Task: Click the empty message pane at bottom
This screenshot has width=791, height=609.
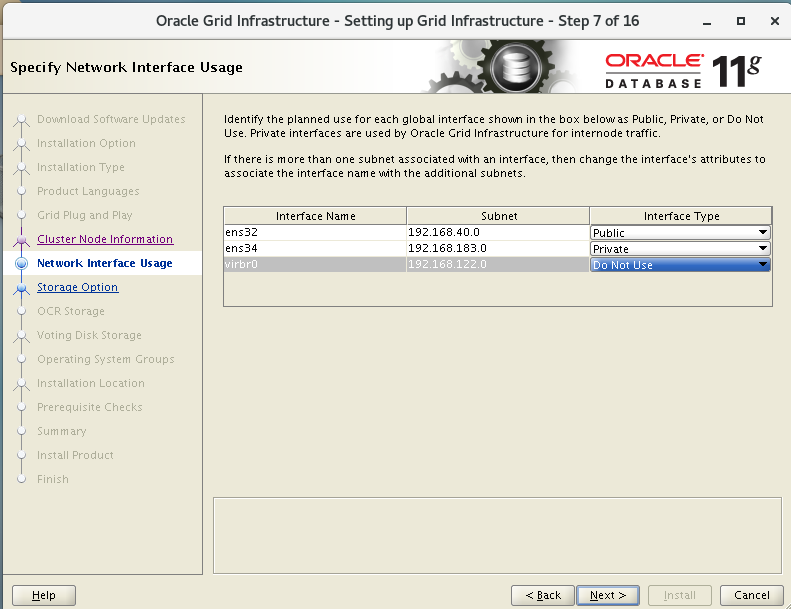Action: point(497,535)
